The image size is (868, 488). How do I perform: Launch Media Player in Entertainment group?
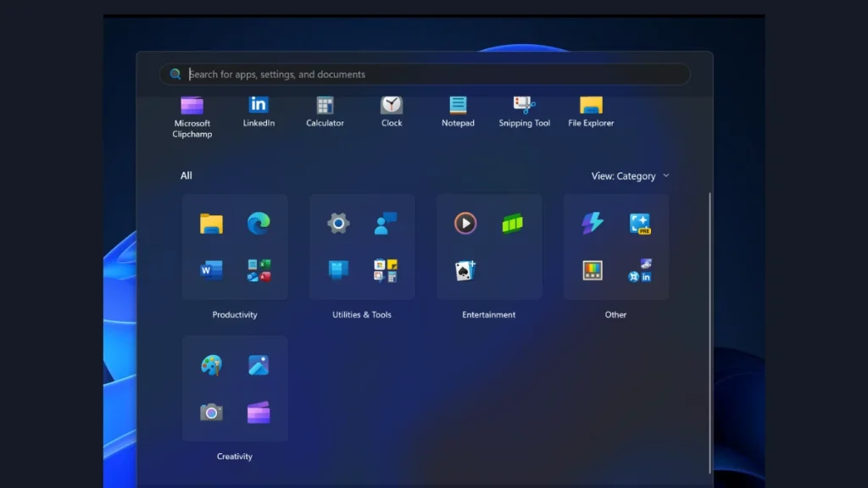(x=465, y=224)
